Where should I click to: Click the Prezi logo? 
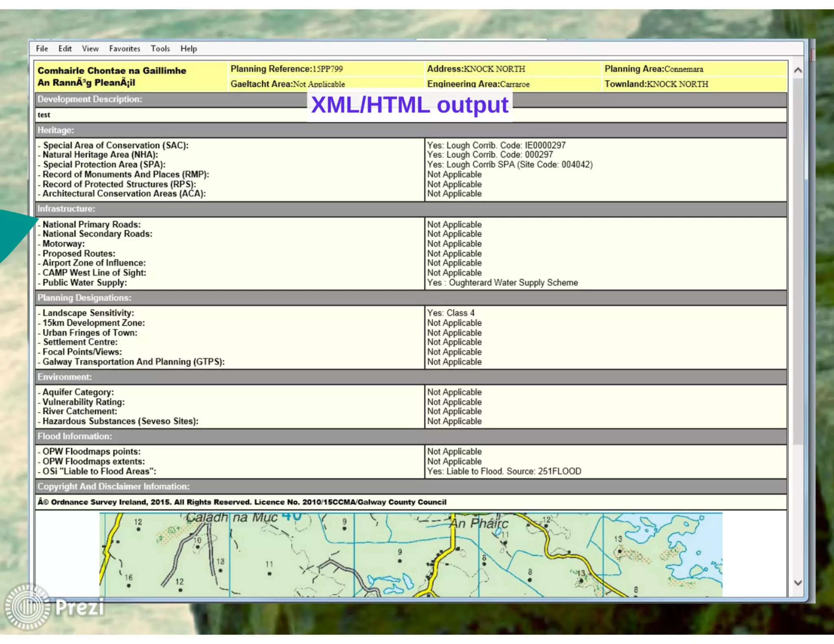tap(54, 607)
